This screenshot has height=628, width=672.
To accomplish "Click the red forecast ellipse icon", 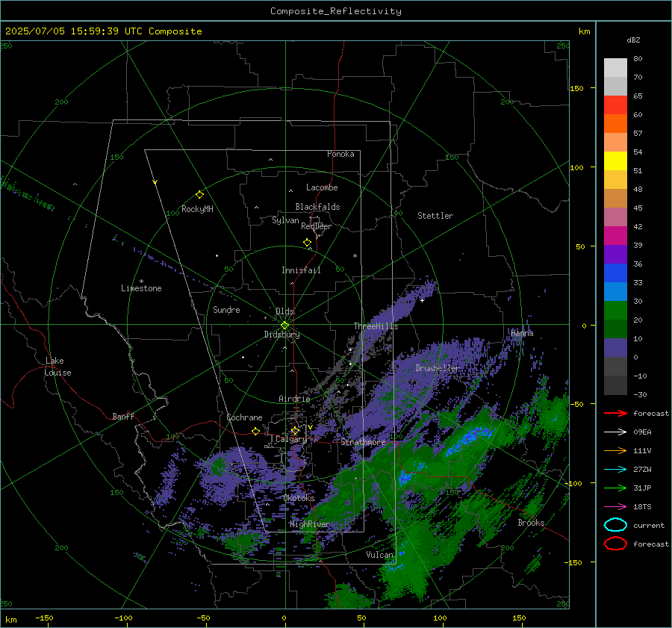I will pos(615,544).
